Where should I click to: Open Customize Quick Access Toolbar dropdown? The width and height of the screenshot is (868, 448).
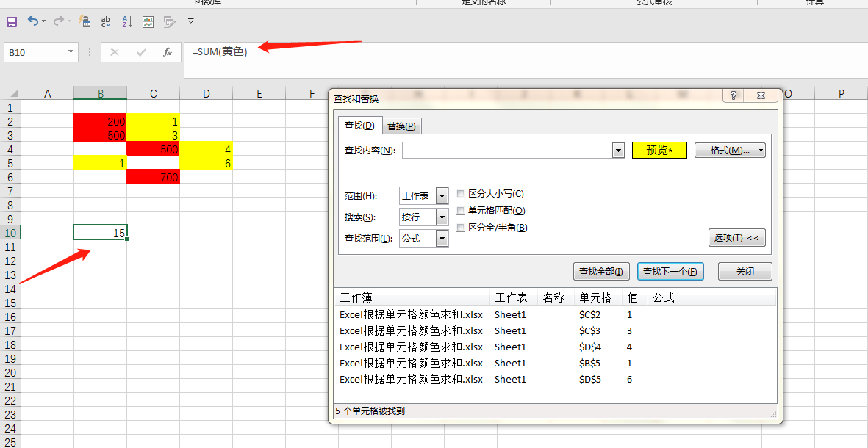[x=191, y=21]
